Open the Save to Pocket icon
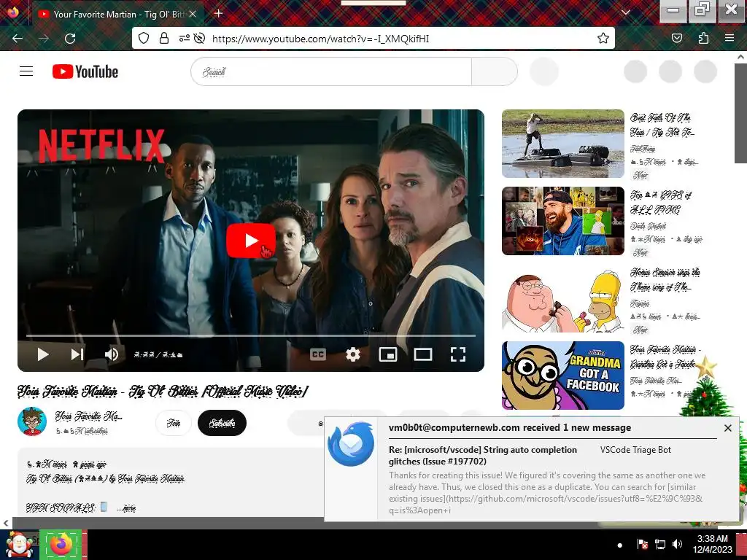Screen dimensions: 747x560 click(x=676, y=38)
